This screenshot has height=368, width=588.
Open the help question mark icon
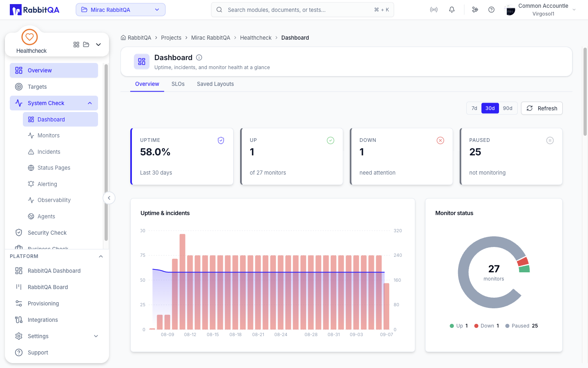pos(491,10)
